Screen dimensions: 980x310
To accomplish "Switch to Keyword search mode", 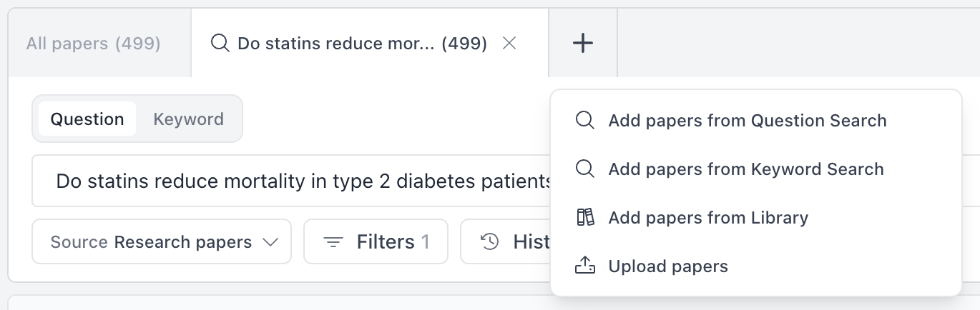I will click(x=188, y=119).
